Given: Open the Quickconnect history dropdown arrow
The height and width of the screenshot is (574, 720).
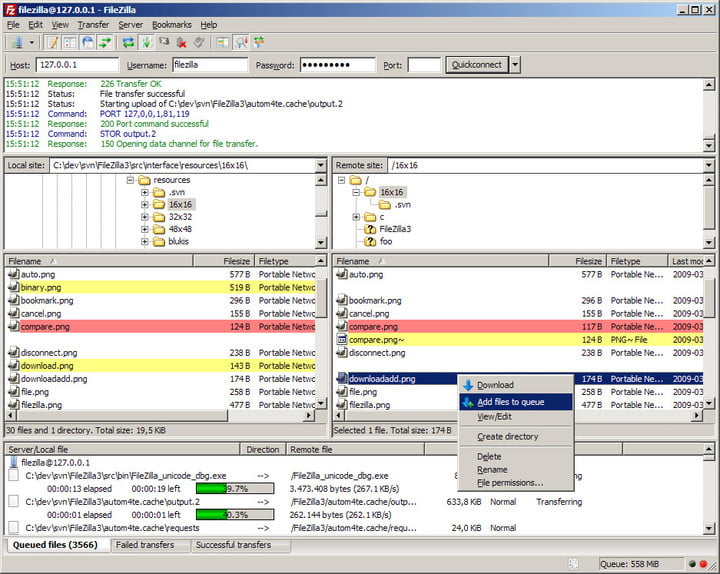Looking at the screenshot, I should (x=515, y=65).
